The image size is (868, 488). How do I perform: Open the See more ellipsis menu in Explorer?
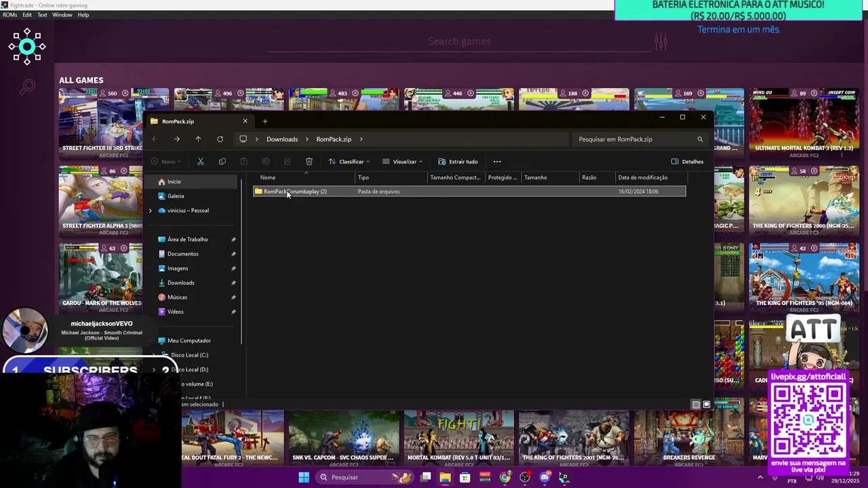[497, 161]
